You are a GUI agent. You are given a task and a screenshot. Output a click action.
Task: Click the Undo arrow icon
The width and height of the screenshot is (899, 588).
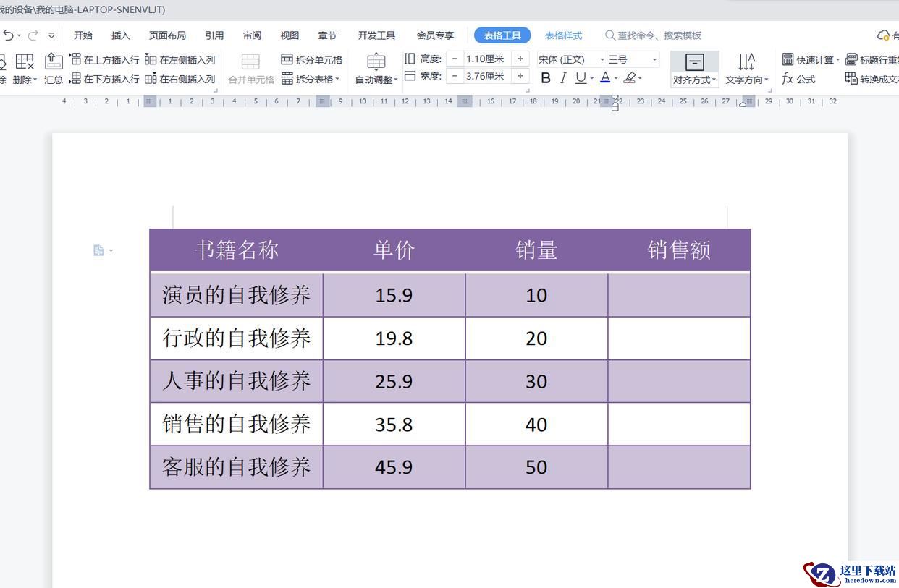(x=8, y=35)
